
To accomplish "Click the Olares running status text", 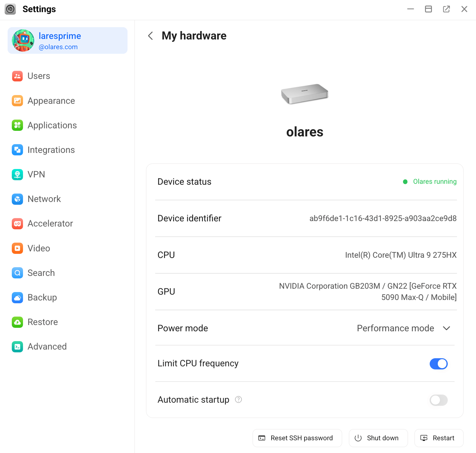I will point(435,181).
